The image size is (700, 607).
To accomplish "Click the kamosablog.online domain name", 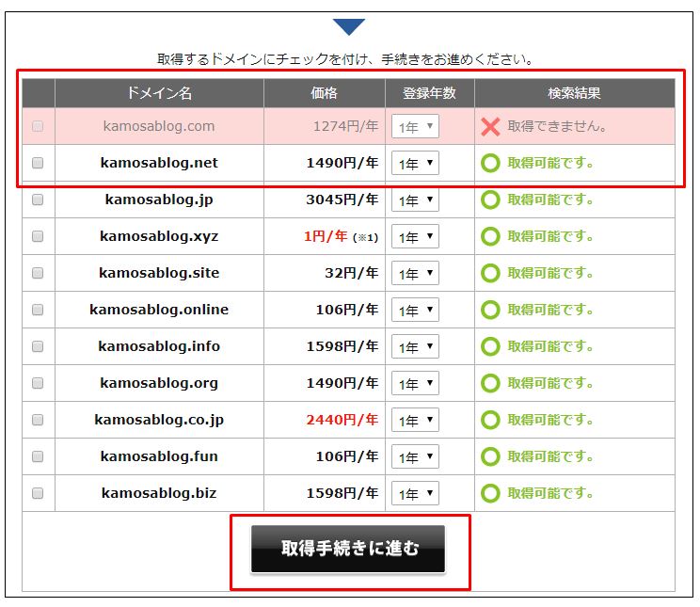I will tap(159, 310).
